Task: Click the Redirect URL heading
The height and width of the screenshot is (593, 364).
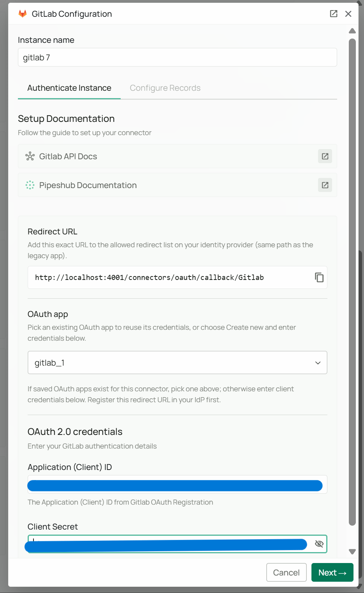Action: (53, 231)
